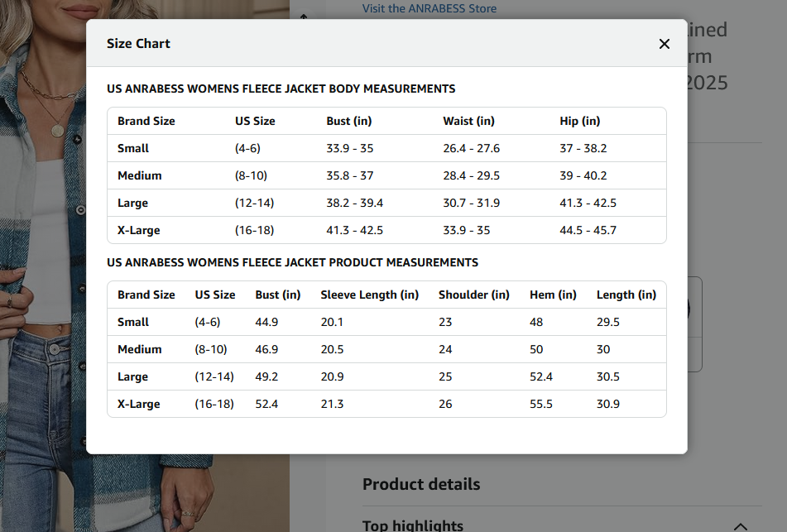
Task: Select Large row label in body measurements
Action: pos(132,204)
